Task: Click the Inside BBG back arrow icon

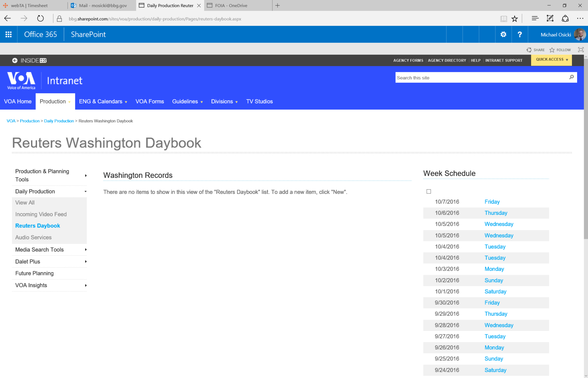Action: [15, 60]
